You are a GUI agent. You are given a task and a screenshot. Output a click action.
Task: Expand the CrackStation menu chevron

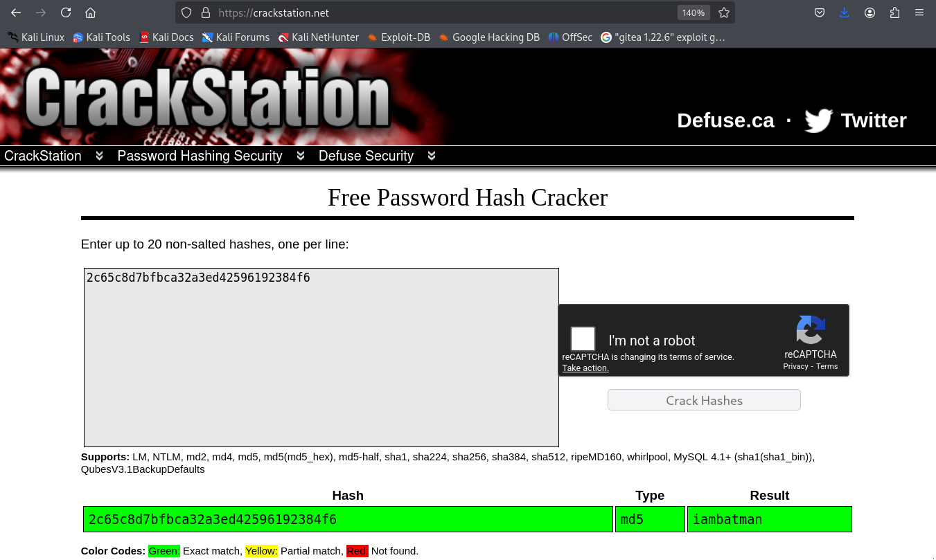coord(99,156)
